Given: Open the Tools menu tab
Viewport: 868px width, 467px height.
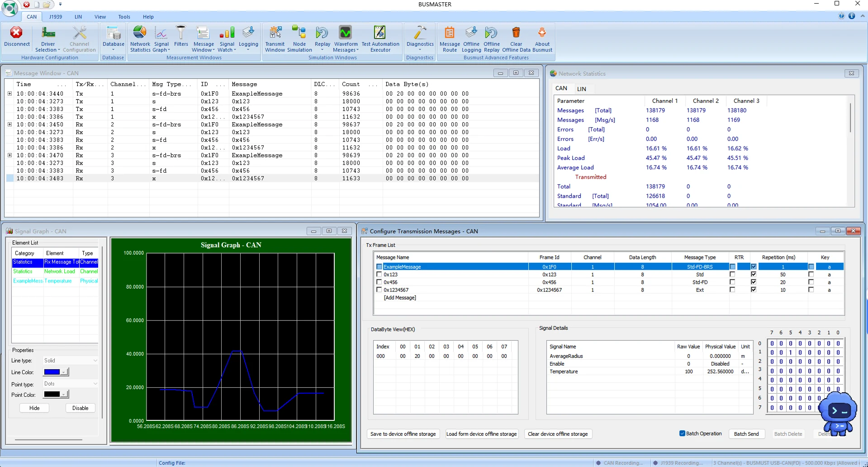Looking at the screenshot, I should pos(124,17).
